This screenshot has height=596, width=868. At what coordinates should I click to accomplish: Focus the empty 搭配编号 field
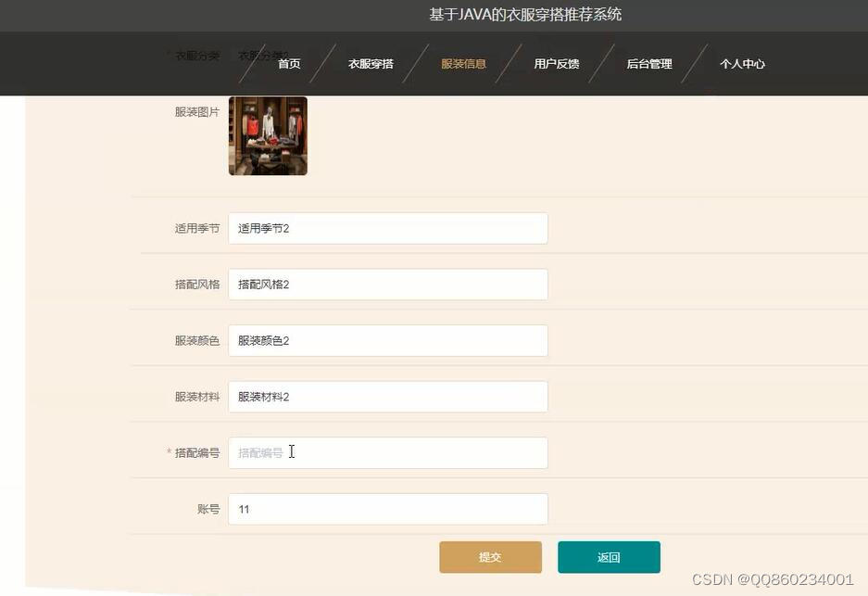[388, 453]
